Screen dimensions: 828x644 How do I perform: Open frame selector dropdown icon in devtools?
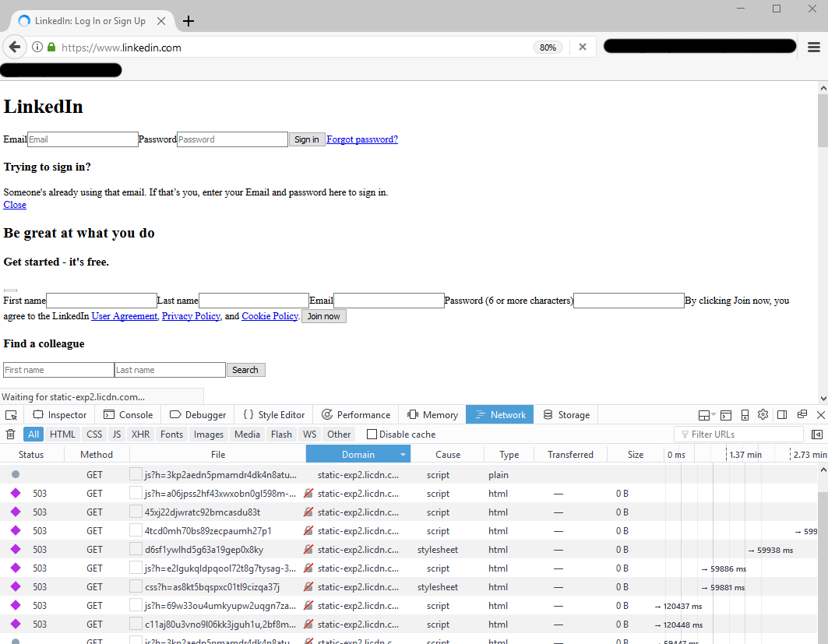[706, 415]
